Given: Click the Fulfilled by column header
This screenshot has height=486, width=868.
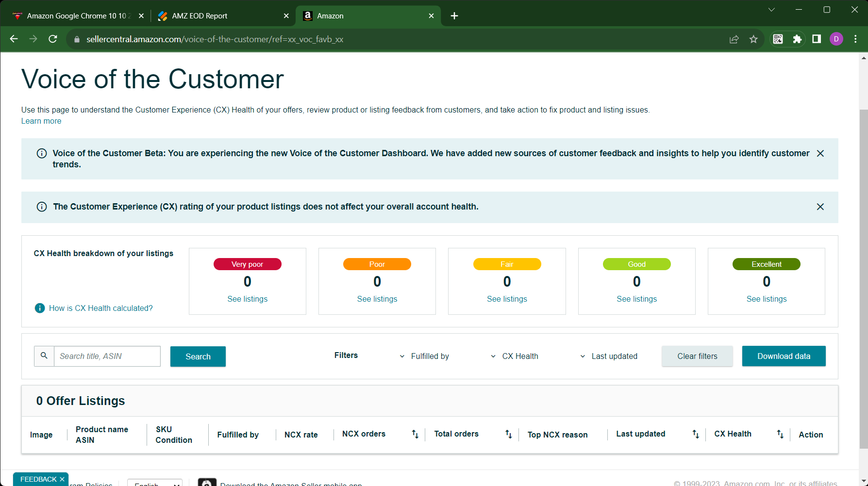Looking at the screenshot, I should [x=238, y=435].
